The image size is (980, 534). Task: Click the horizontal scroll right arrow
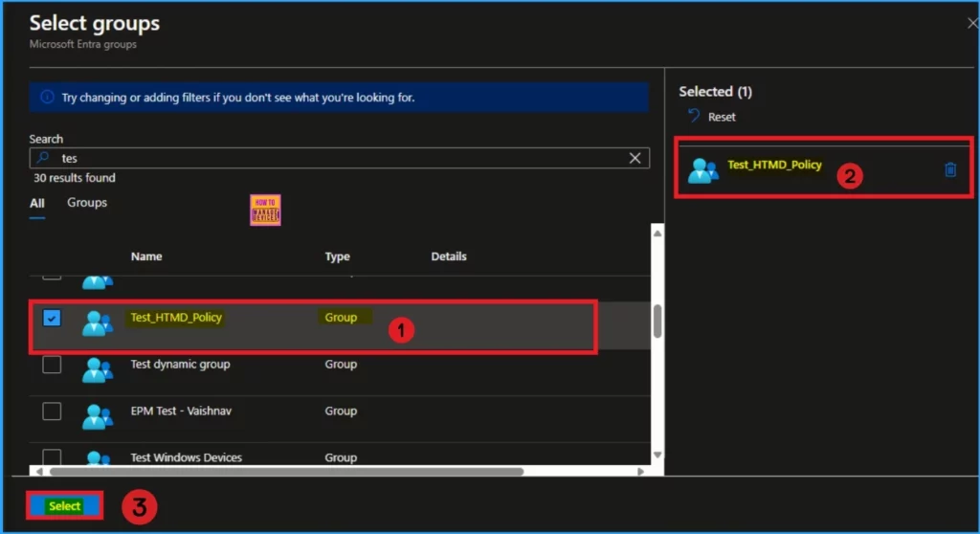tap(640, 472)
